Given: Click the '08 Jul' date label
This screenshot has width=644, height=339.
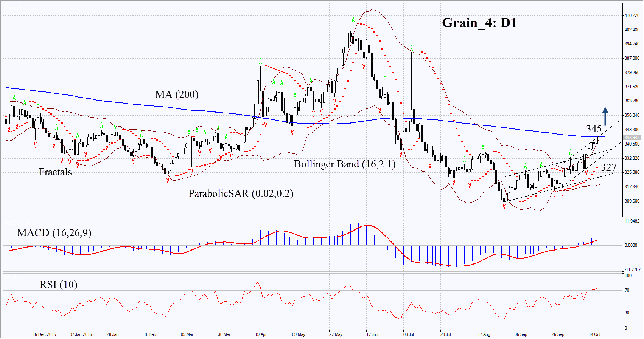Looking at the screenshot, I should [x=409, y=334].
